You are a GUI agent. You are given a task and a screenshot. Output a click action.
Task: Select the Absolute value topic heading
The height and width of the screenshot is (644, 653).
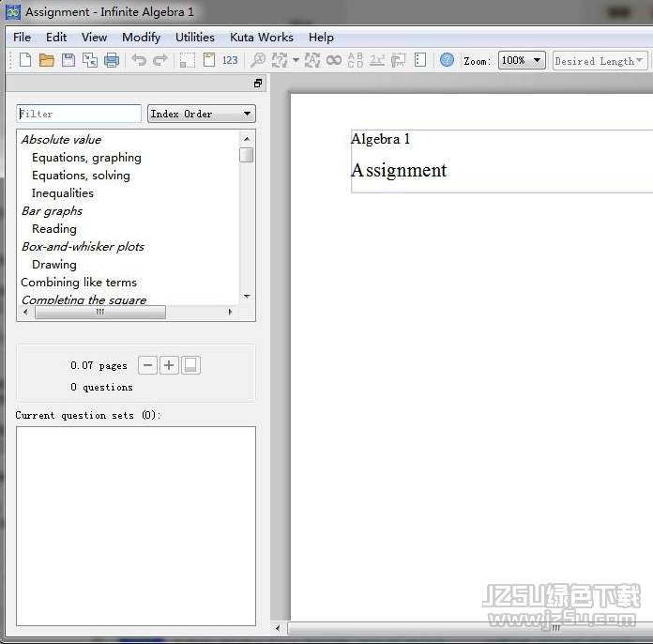click(x=61, y=140)
